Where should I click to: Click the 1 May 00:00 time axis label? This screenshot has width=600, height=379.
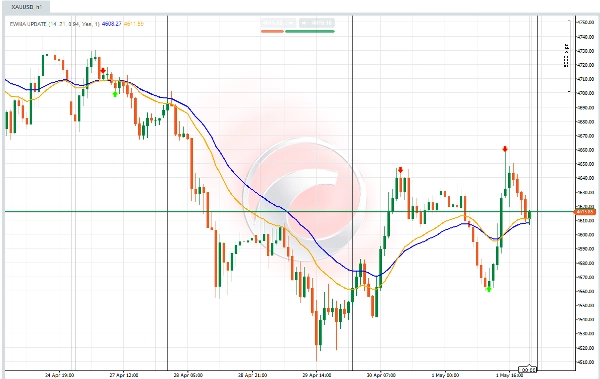[445, 375]
